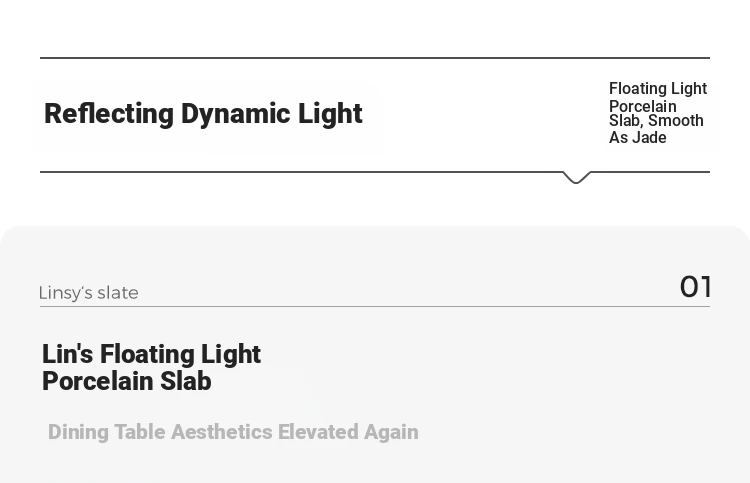Click the word 'Again' in grey subtitle
750x483 pixels.
(391, 432)
